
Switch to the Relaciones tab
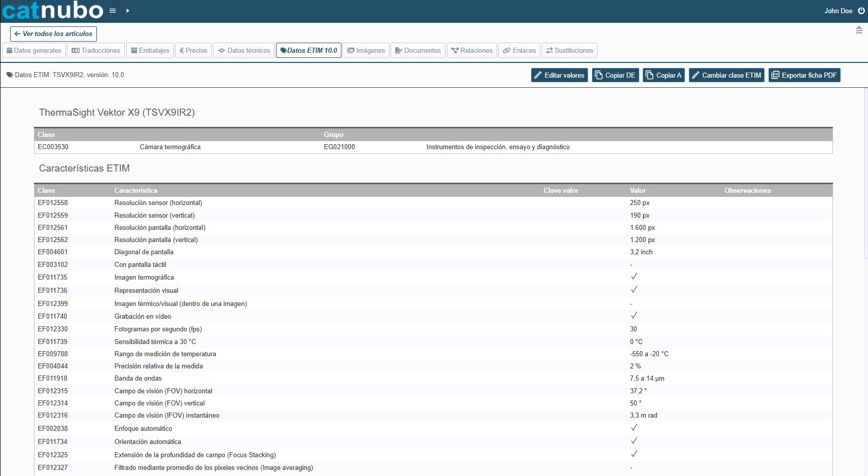click(x=472, y=51)
